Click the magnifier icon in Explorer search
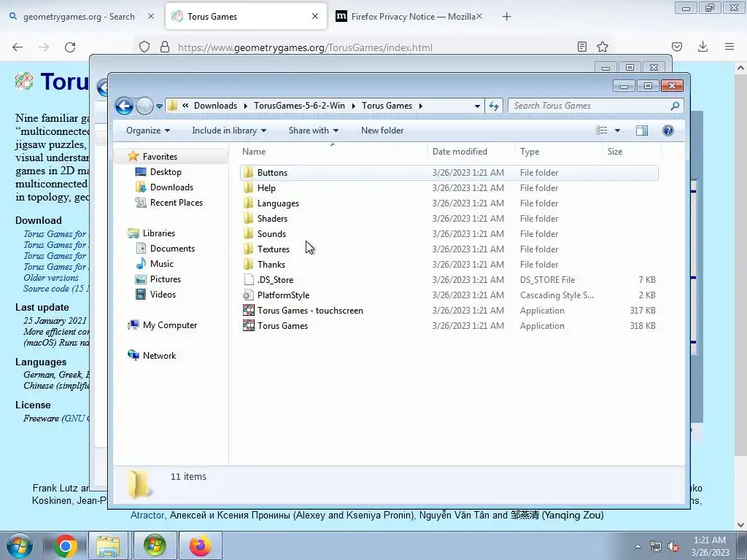747x560 pixels. click(675, 106)
